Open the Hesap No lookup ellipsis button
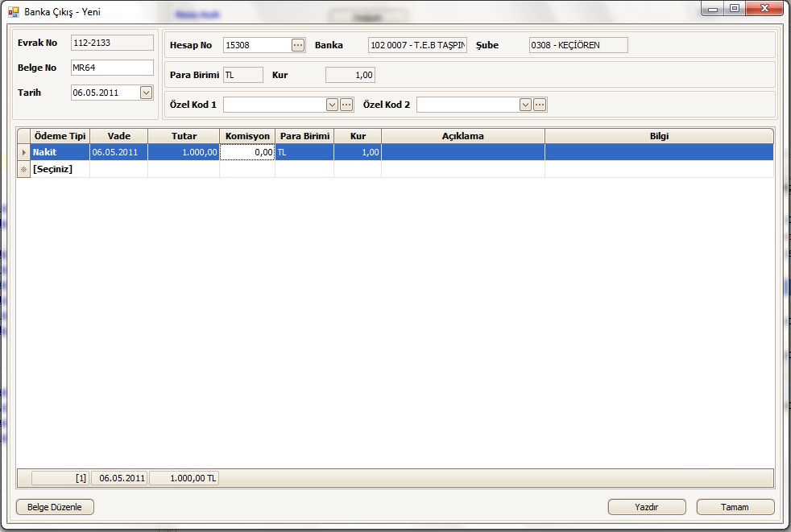The image size is (791, 532). [298, 45]
